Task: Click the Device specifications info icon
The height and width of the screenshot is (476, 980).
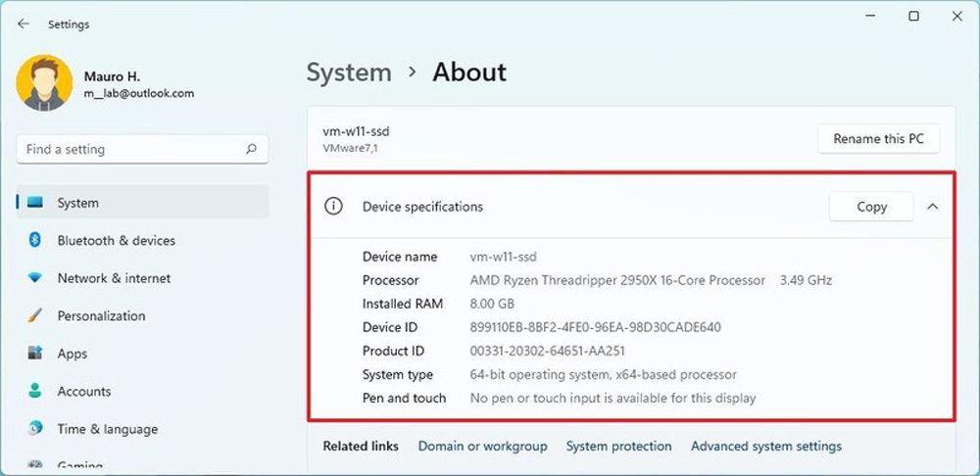Action: 334,207
